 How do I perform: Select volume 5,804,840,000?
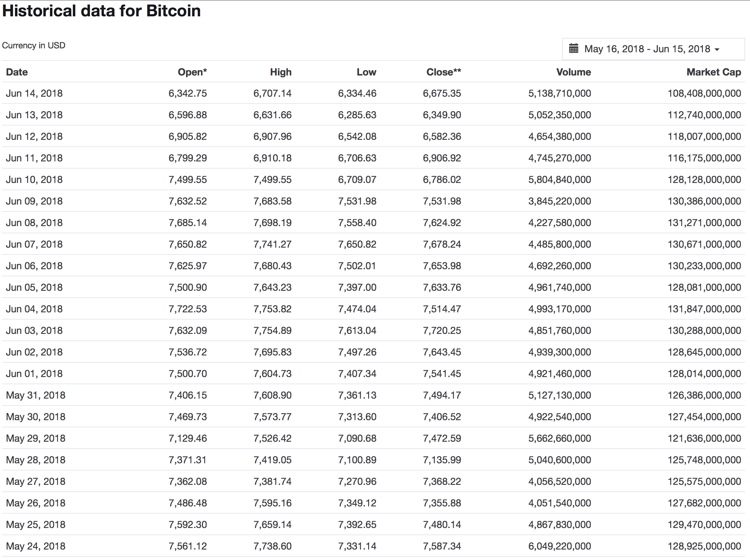[559, 180]
